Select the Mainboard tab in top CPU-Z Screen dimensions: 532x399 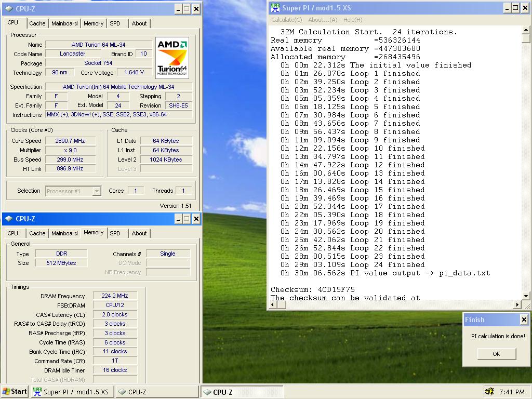click(x=64, y=23)
